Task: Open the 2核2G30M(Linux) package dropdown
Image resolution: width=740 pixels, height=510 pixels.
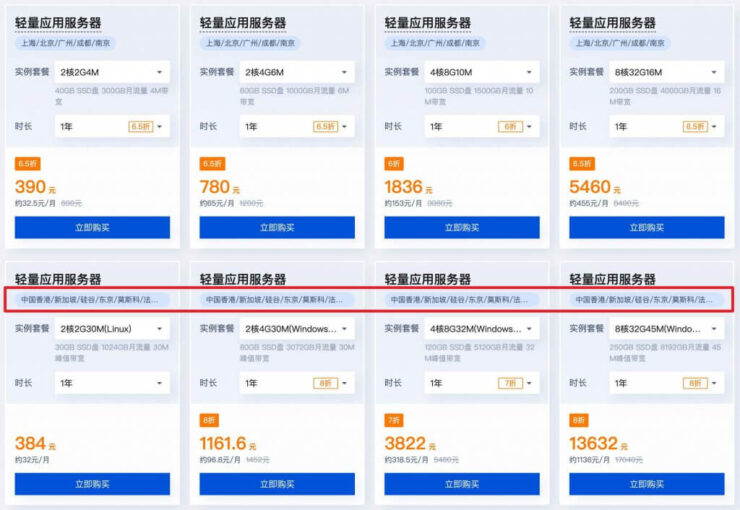Action: pyautogui.click(x=112, y=329)
